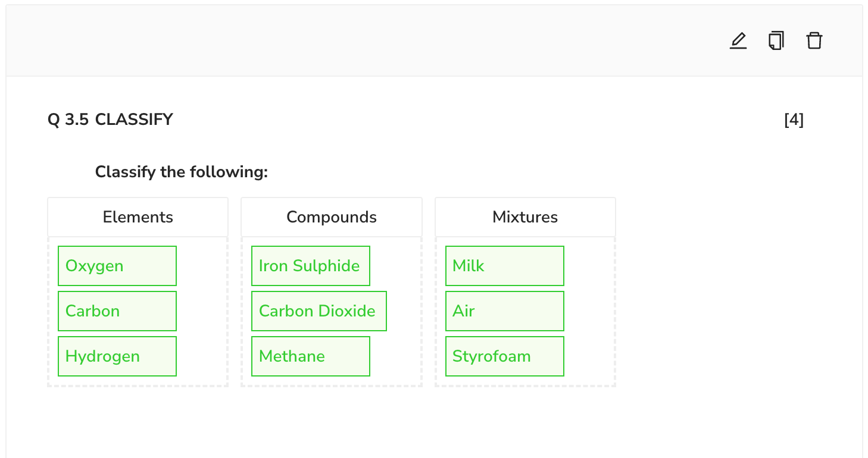This screenshot has width=868, height=458.
Task: Select the Iron Sulphide tile
Action: (310, 266)
